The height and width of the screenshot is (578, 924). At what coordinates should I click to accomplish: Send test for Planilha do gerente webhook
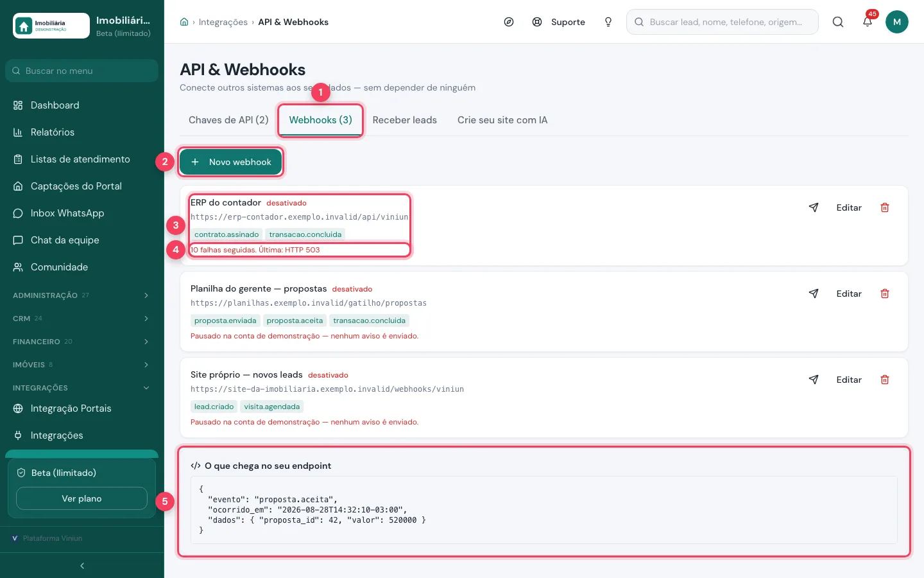(x=814, y=293)
